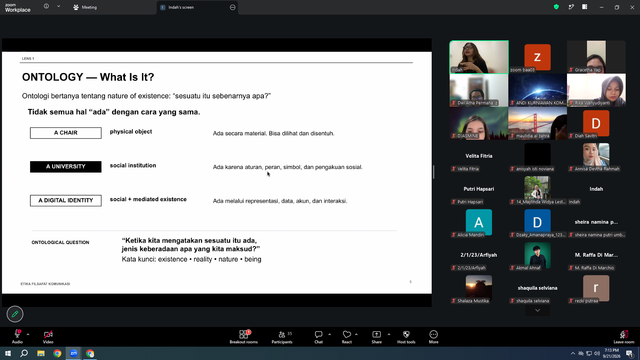This screenshot has height=360, width=640.
Task: Select Rika Wahyudiyanti's video tile
Action: coord(596,90)
